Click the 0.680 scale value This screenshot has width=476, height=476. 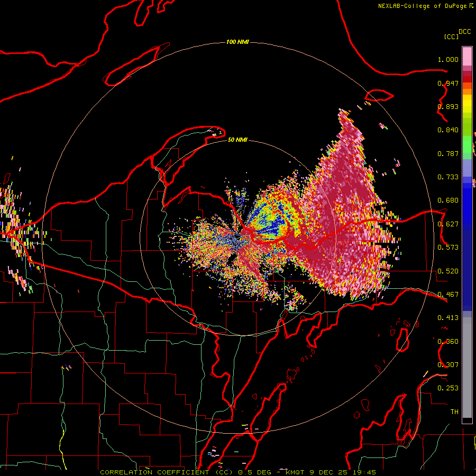[x=448, y=200]
